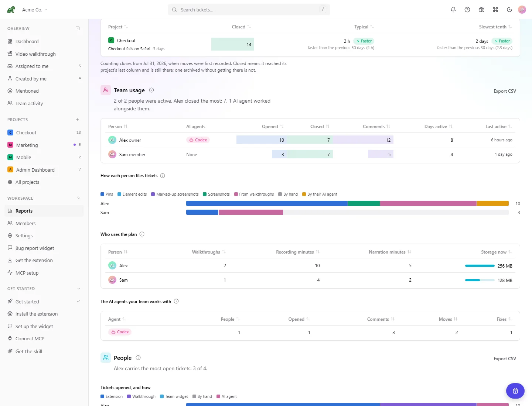Show info for How each person files tickets
The height and width of the screenshot is (406, 532).
point(163,176)
